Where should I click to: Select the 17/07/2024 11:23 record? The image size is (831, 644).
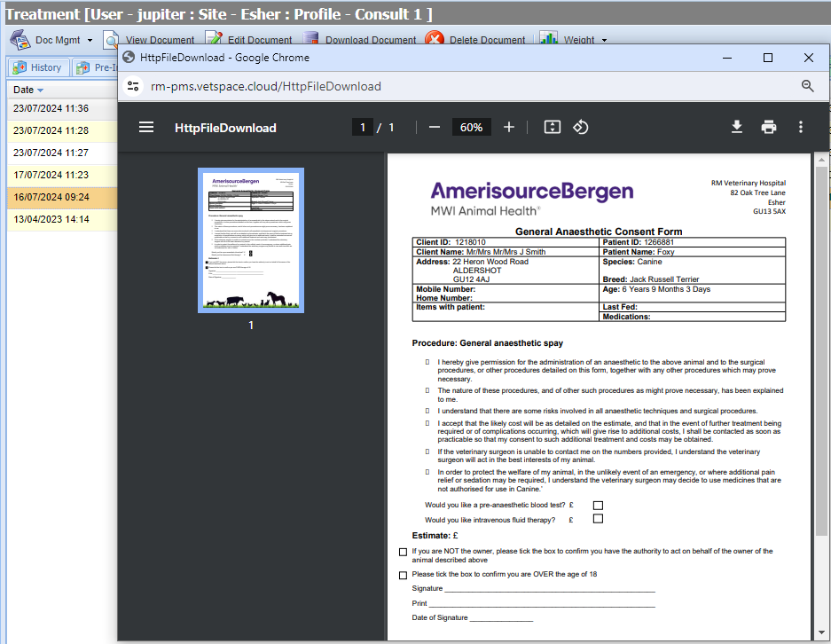point(62,176)
